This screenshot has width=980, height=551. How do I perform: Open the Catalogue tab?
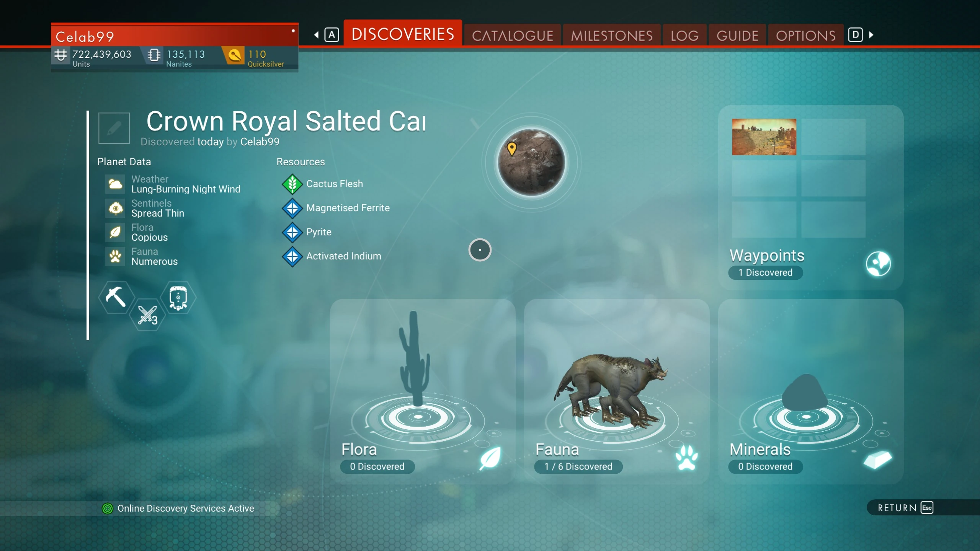[x=512, y=36]
